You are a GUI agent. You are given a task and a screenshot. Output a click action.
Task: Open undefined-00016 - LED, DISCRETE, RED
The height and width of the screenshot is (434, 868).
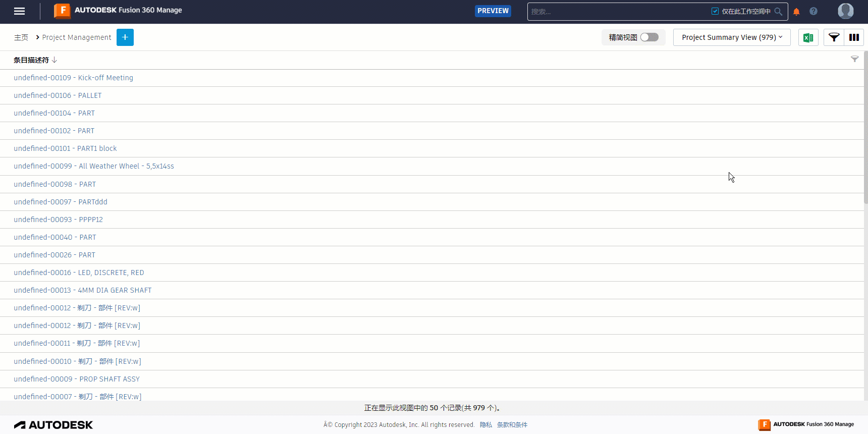click(79, 273)
